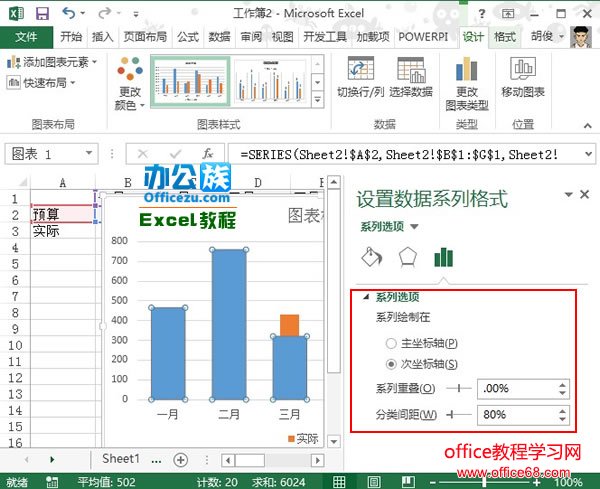Open Add Chart Element dropdown
This screenshot has width=600, height=489.
(x=52, y=62)
